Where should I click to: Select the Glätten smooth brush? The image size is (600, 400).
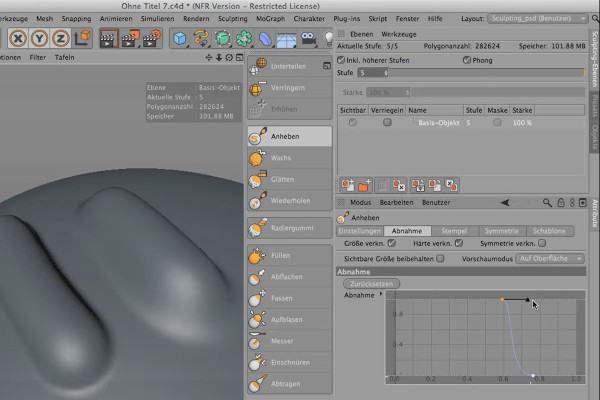(290, 179)
